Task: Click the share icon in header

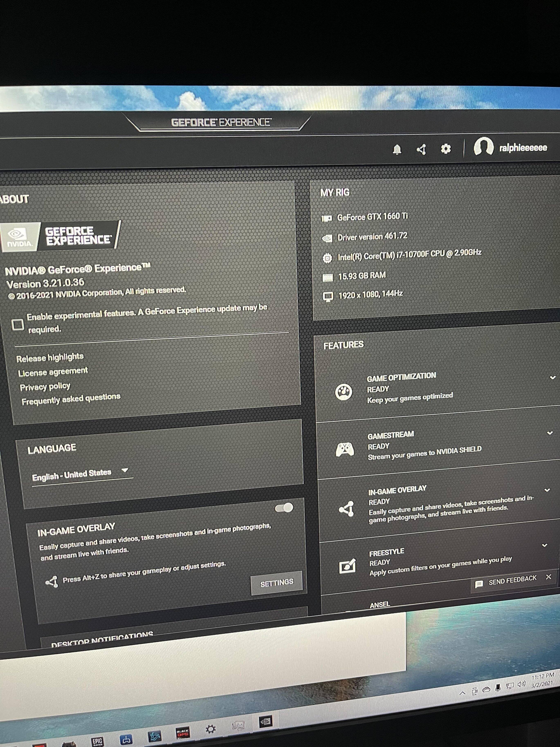Action: coord(421,149)
